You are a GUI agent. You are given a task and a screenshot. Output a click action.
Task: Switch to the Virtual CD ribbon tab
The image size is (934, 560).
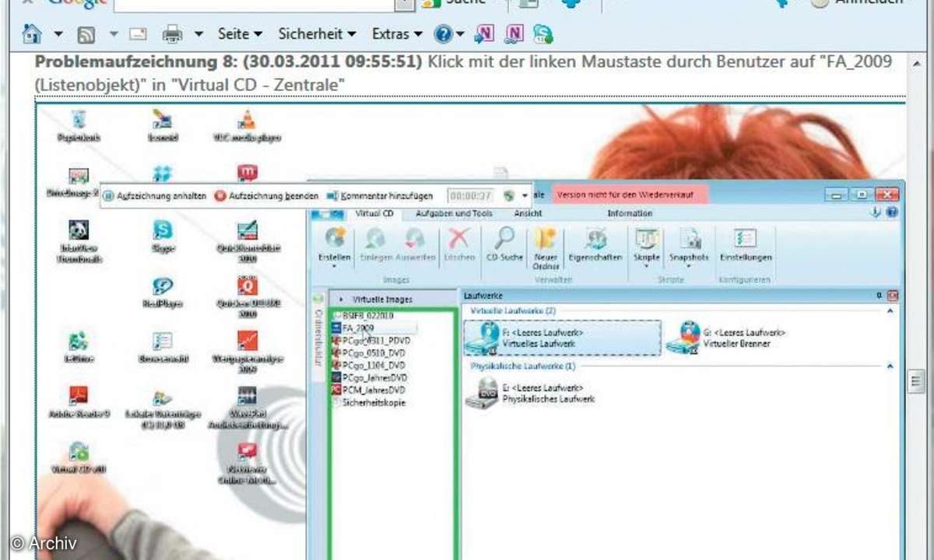374,213
